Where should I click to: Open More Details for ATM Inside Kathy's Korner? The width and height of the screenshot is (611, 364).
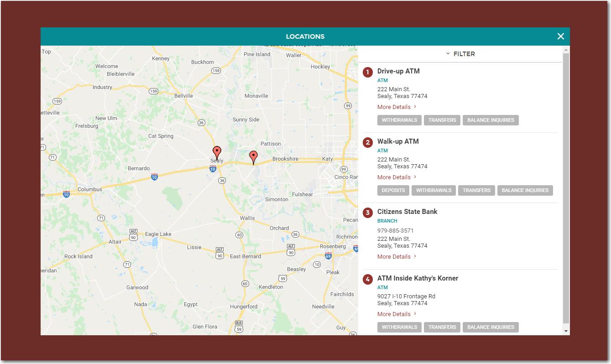click(x=397, y=314)
